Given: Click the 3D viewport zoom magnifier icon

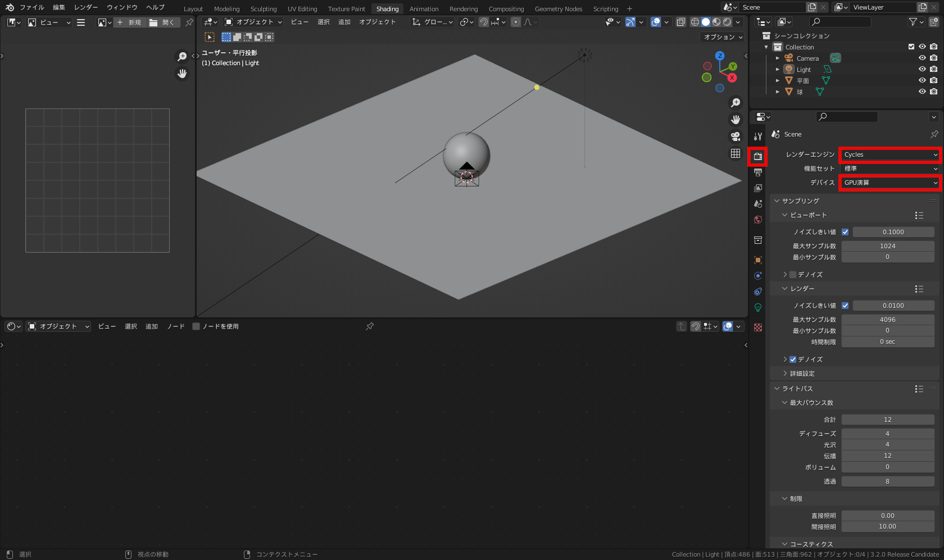Looking at the screenshot, I should click(736, 103).
